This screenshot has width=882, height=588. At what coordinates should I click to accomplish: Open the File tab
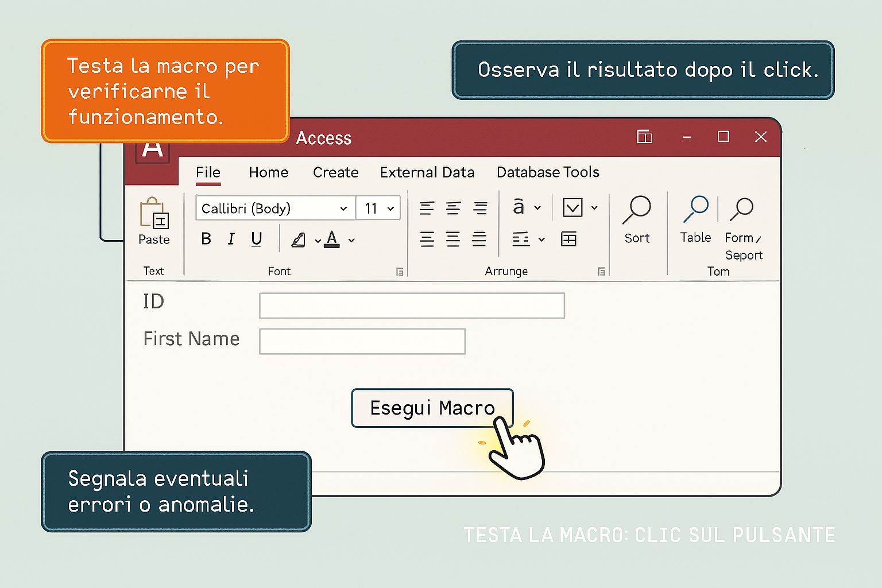[x=208, y=172]
